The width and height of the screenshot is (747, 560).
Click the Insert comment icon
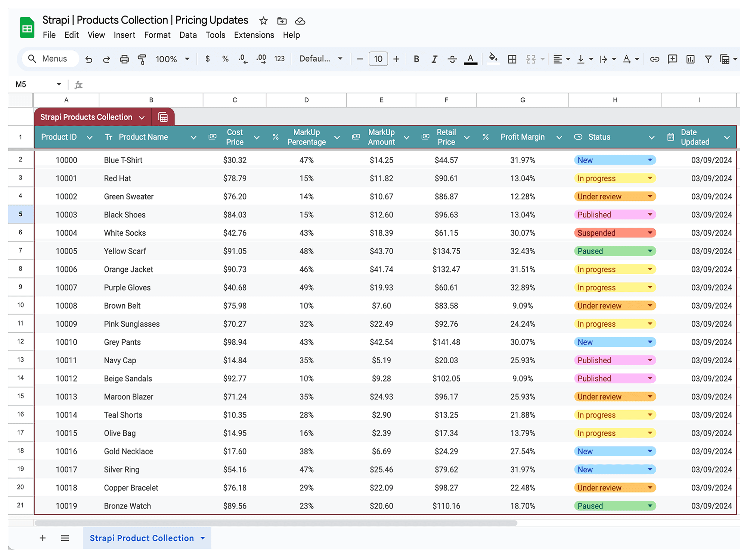click(x=672, y=59)
